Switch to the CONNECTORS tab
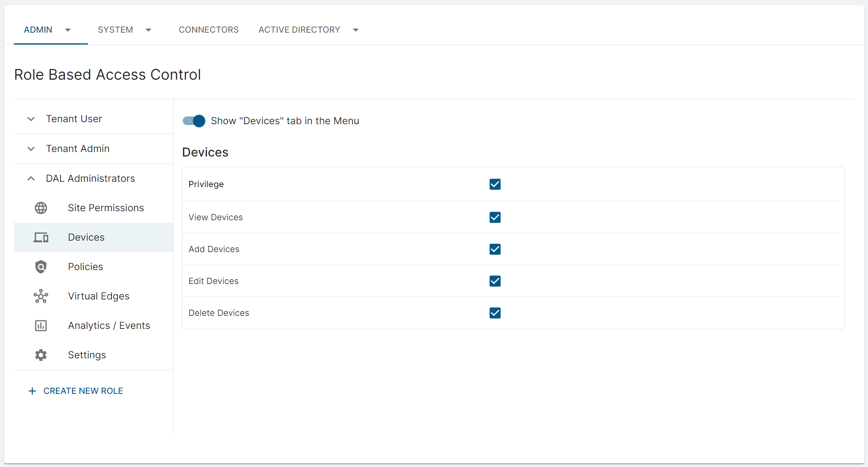The height and width of the screenshot is (467, 868). [x=209, y=30]
